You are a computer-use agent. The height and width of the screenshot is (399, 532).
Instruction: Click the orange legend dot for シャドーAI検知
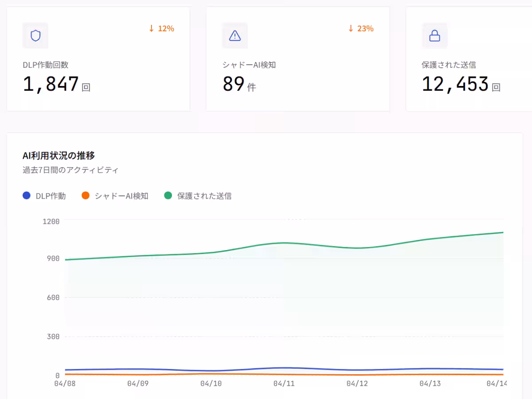tap(86, 196)
